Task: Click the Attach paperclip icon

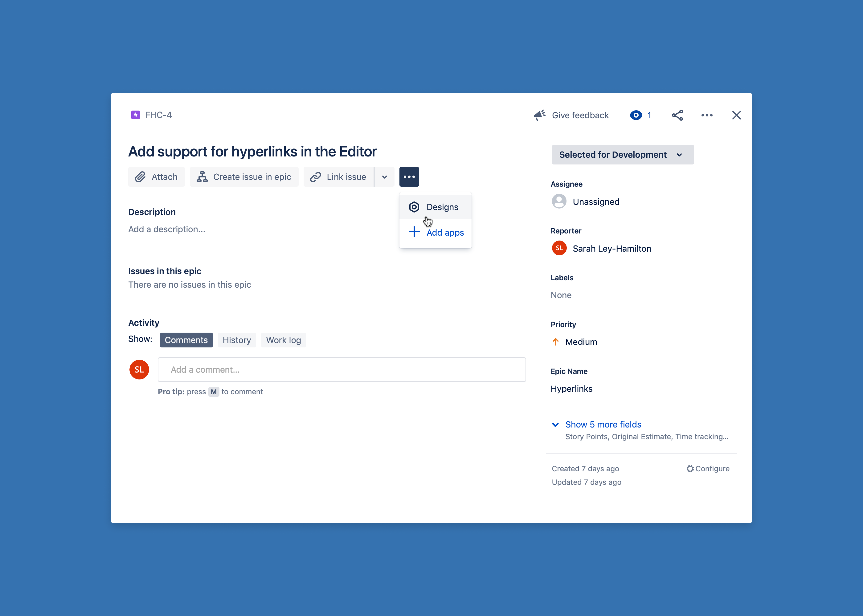Action: (x=141, y=177)
